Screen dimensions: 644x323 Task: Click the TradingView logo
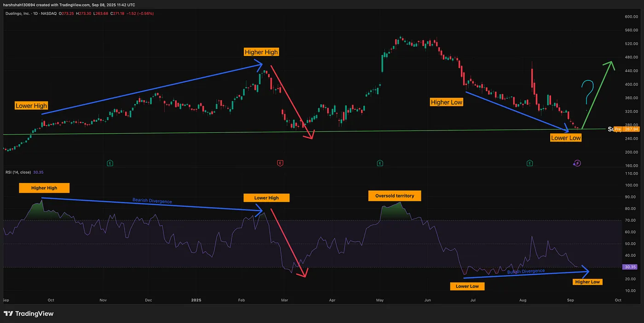click(29, 313)
